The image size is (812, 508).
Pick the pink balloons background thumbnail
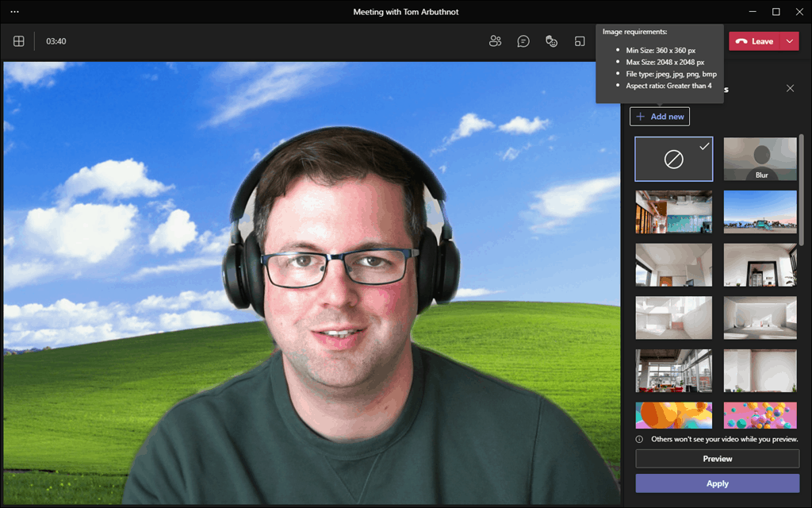pyautogui.click(x=760, y=415)
